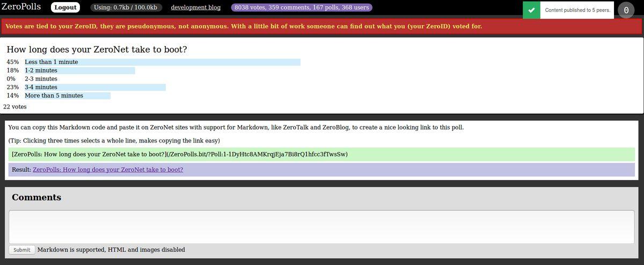Click the Submit comment button
This screenshot has width=644, height=265.
pos(22,250)
